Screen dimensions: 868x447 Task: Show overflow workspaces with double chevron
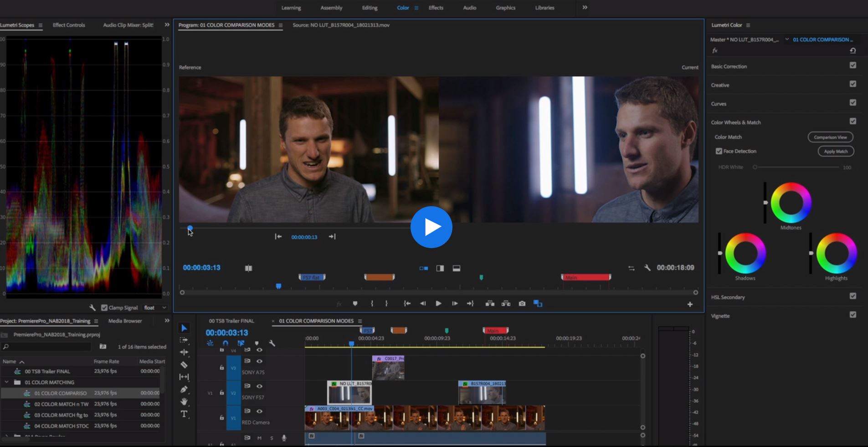(x=585, y=7)
